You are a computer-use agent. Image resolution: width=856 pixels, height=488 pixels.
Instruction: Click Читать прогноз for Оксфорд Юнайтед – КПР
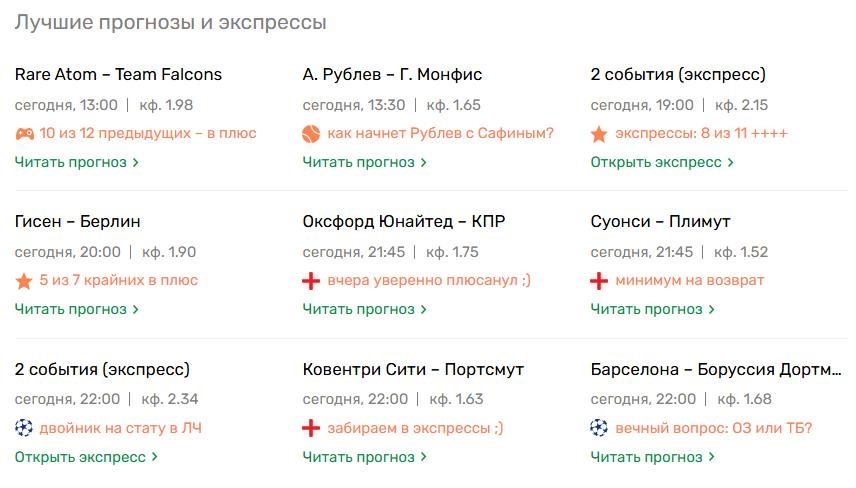[365, 310]
